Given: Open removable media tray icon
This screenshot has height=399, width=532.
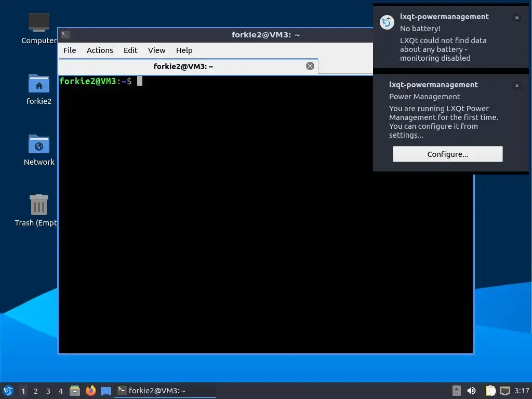Looking at the screenshot, I should click(457, 391).
